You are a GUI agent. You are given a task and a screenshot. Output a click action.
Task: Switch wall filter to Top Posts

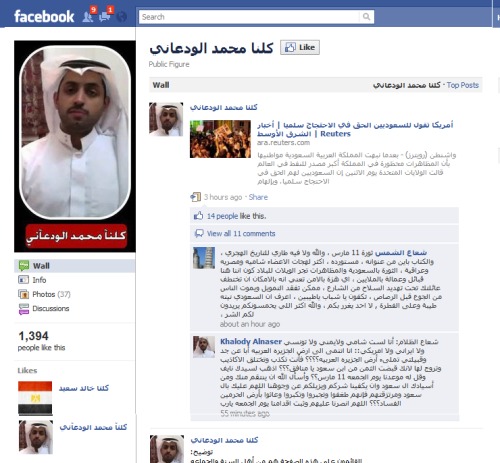click(462, 85)
